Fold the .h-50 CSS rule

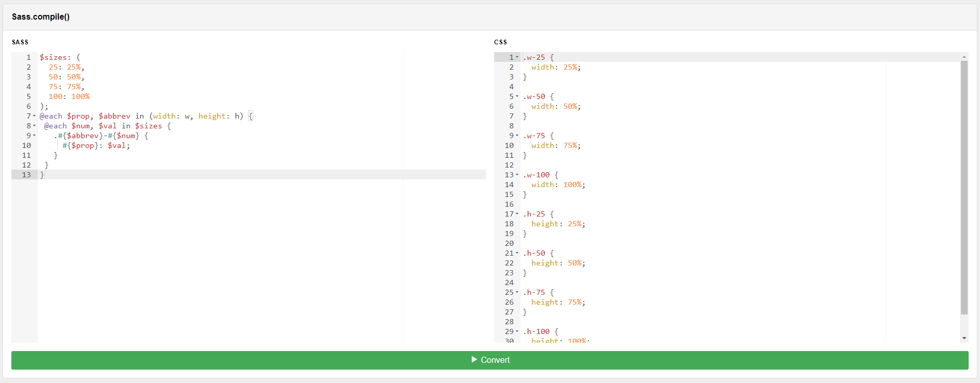point(517,253)
